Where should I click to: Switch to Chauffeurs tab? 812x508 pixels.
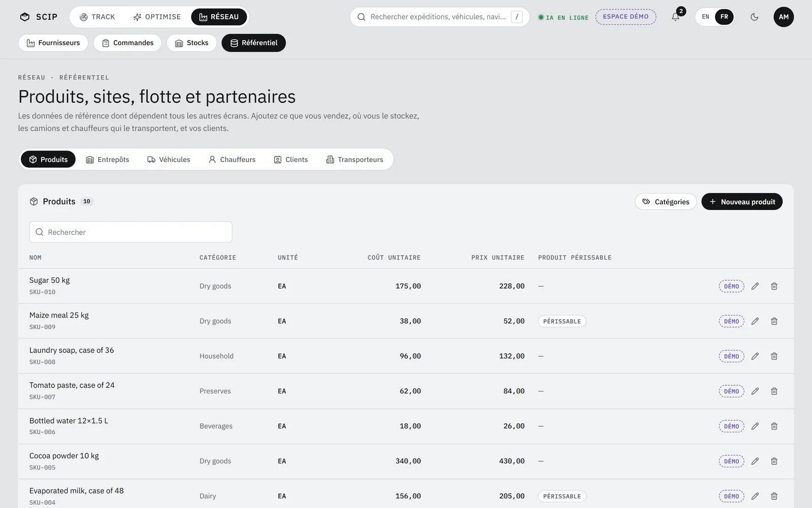tap(232, 160)
